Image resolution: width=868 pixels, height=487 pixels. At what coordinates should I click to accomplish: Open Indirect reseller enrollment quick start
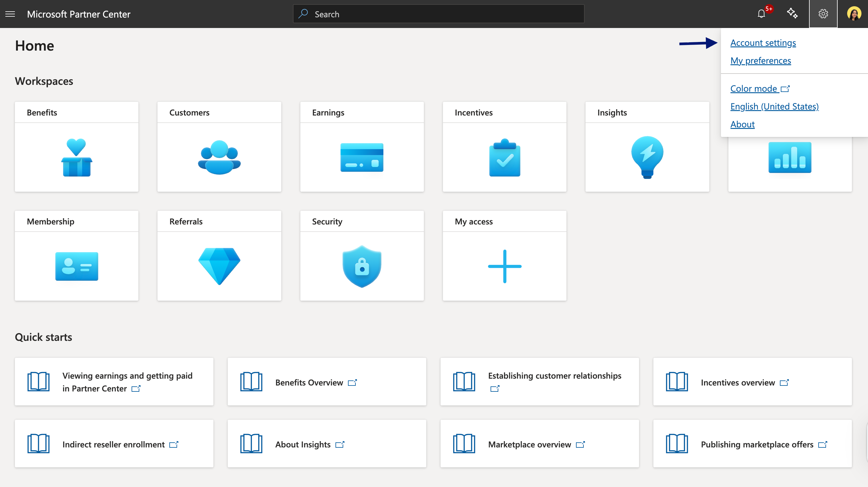[x=114, y=444]
